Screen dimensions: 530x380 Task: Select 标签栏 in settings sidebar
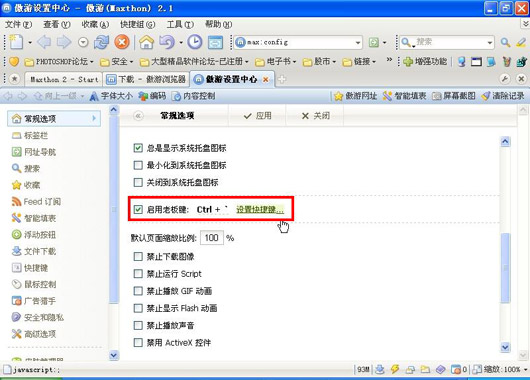[x=36, y=136]
